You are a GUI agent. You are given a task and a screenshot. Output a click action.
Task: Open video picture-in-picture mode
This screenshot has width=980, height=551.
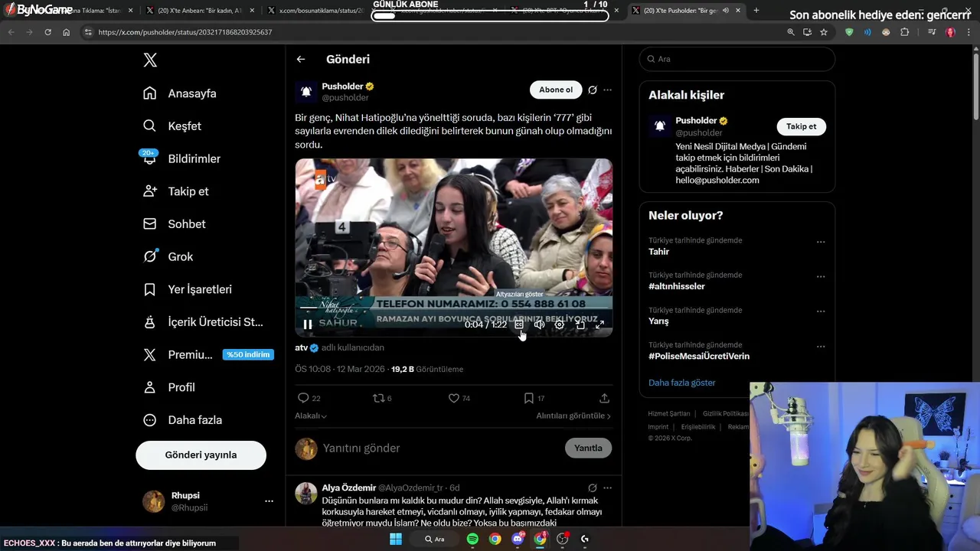[580, 324]
